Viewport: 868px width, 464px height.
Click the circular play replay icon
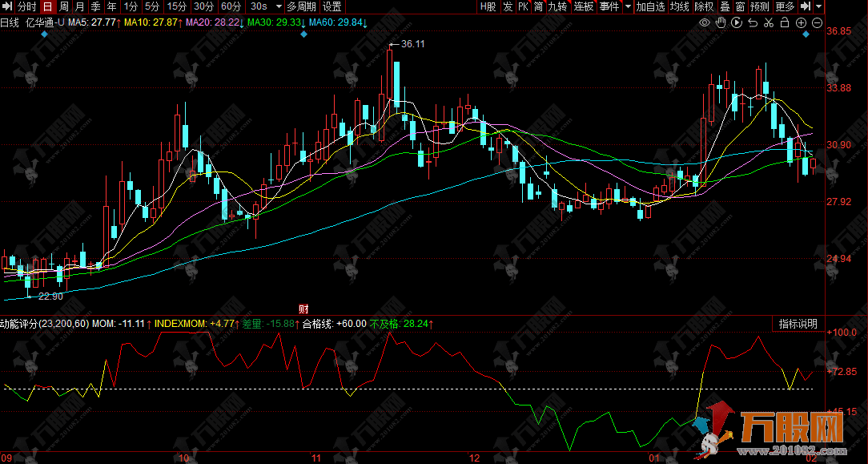tap(737, 22)
